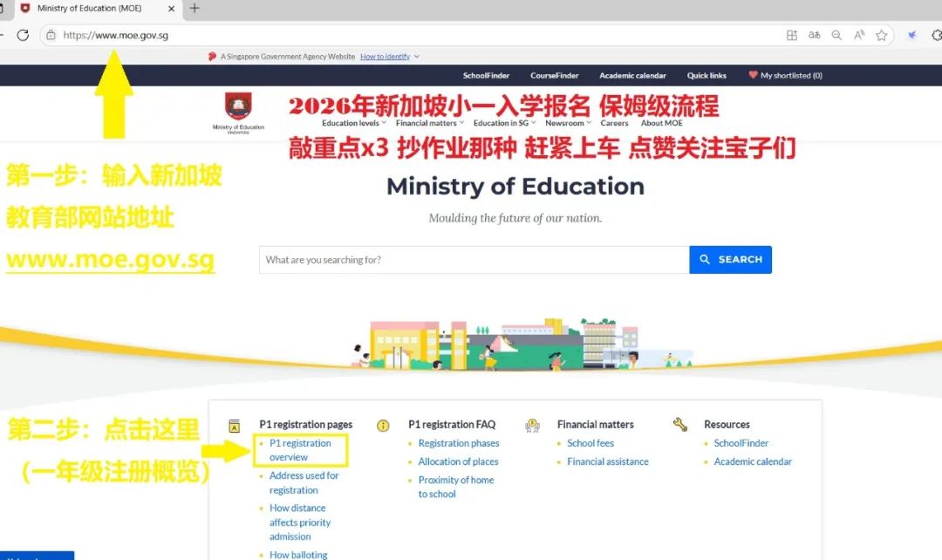The height and width of the screenshot is (560, 942).
Task: Open Quick links in the top bar
Action: coord(706,76)
